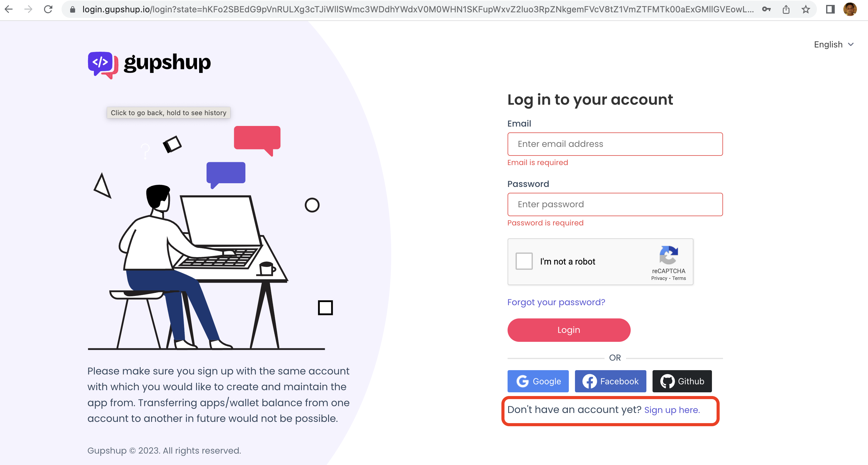868x465 pixels.
Task: Click the Enter password input field
Action: (615, 204)
